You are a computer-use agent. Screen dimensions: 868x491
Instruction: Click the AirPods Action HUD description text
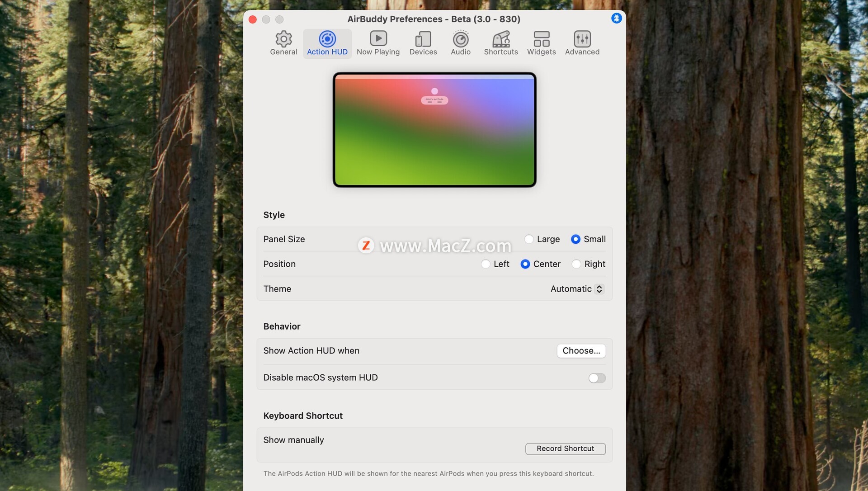[429, 473]
